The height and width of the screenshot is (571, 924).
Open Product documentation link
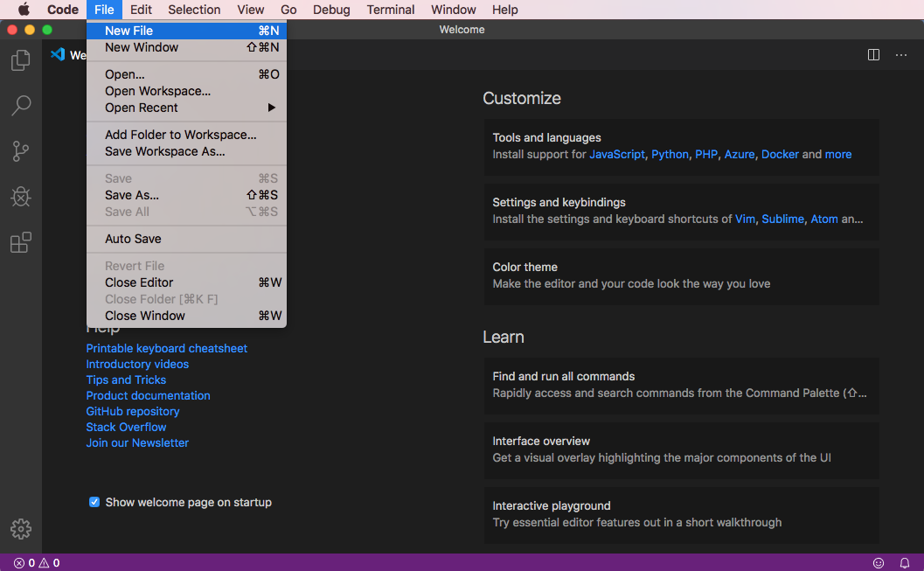(148, 395)
